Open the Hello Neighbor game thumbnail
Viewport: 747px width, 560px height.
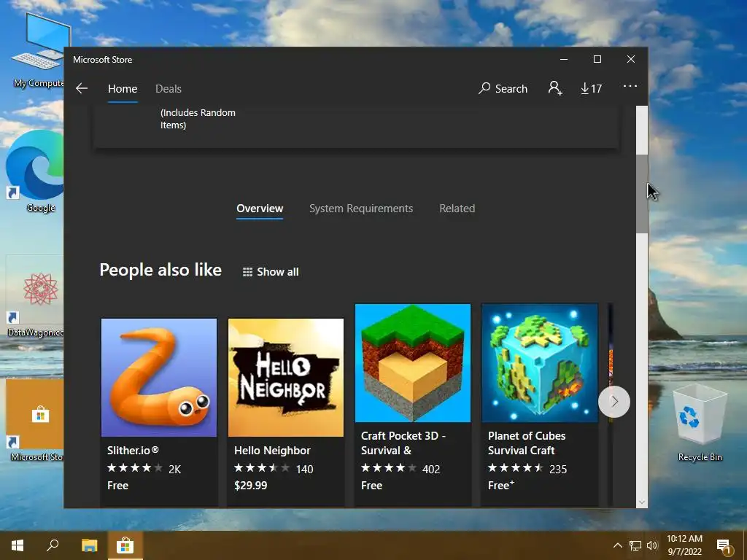(x=286, y=378)
